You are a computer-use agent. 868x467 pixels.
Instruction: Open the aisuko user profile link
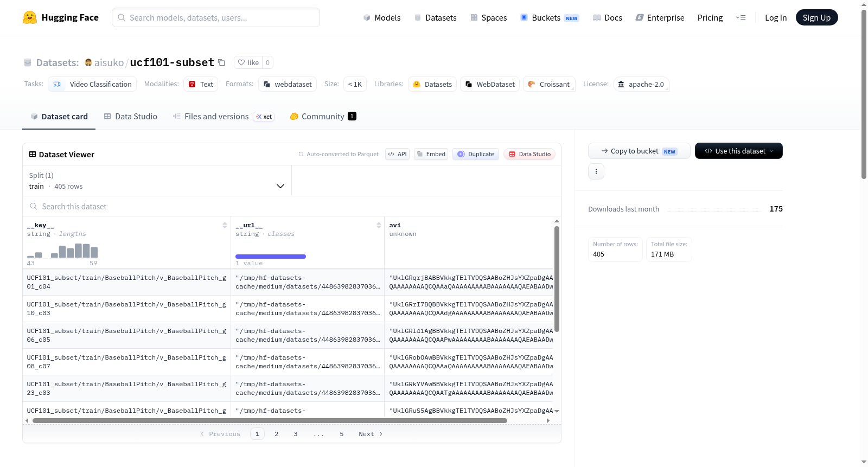[x=109, y=62]
